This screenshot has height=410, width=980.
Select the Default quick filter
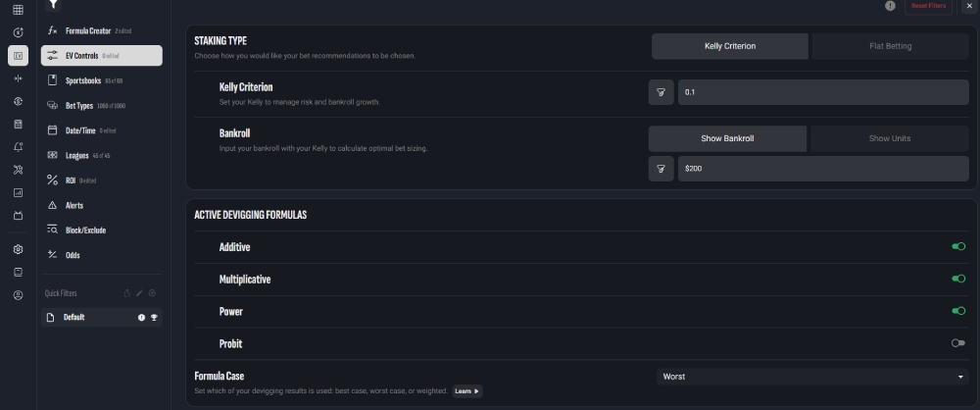point(101,318)
